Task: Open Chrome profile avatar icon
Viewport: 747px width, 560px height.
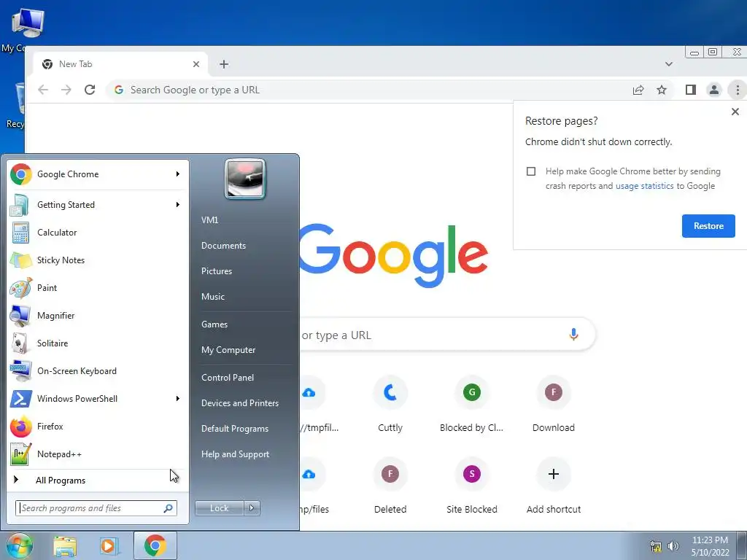Action: [713, 90]
